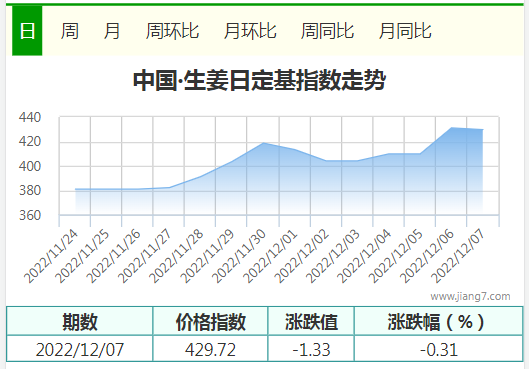Click the 涨跌值 column header
Screen dimensions: 529x369
coord(311,321)
